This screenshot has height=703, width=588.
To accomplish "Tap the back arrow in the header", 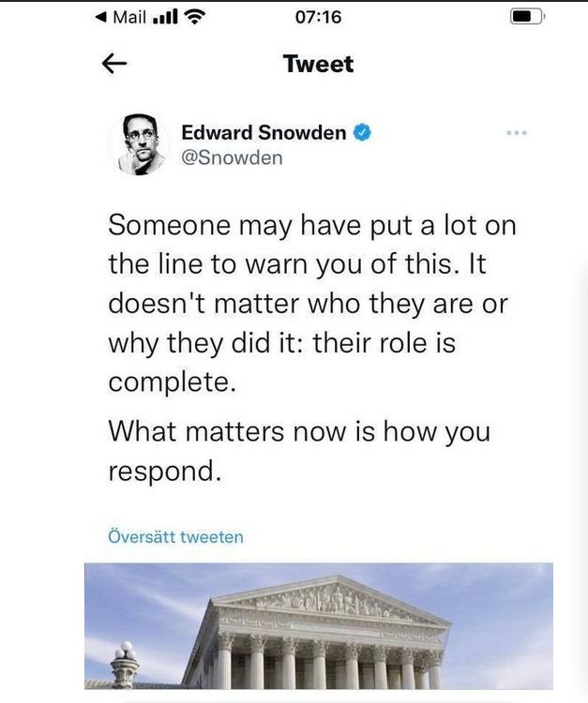I will [x=114, y=64].
